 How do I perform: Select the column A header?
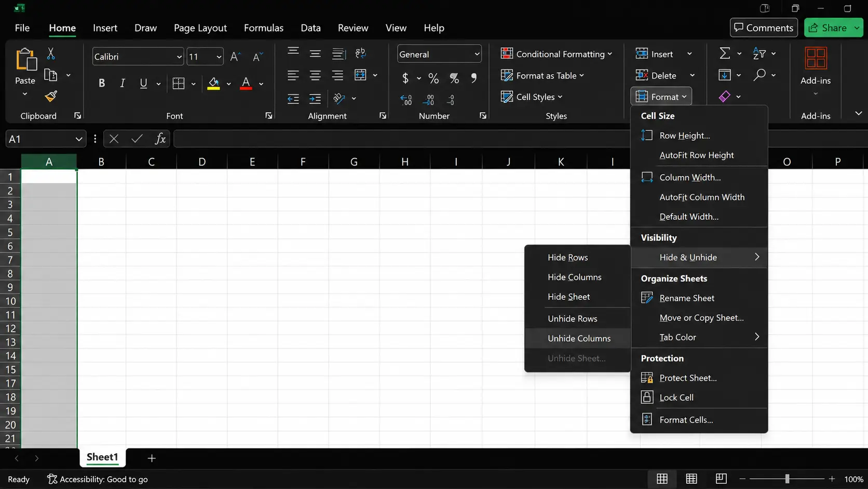pyautogui.click(x=49, y=162)
